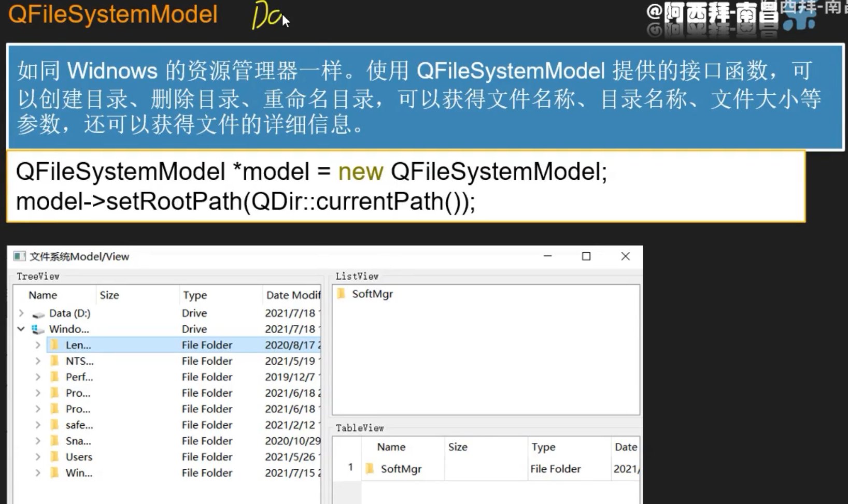Click the Len... folder icon

pyautogui.click(x=54, y=345)
